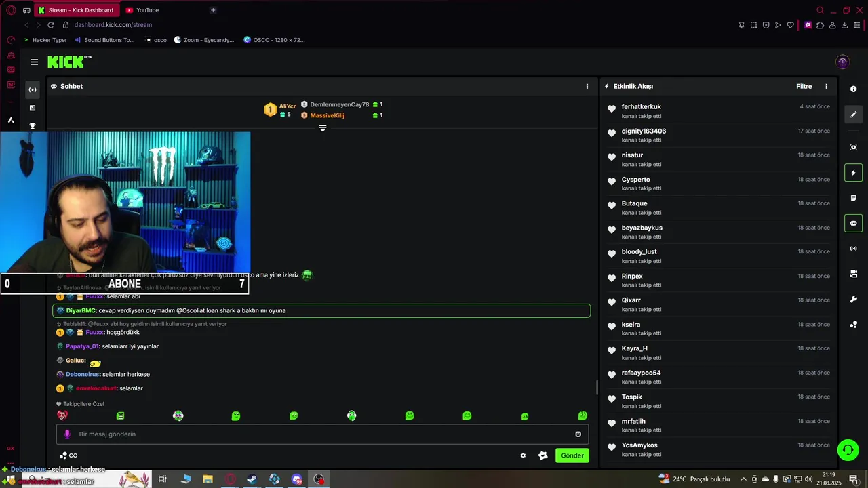
Task: Click the puzzle-piece icon beside Gönder
Action: coord(542,455)
